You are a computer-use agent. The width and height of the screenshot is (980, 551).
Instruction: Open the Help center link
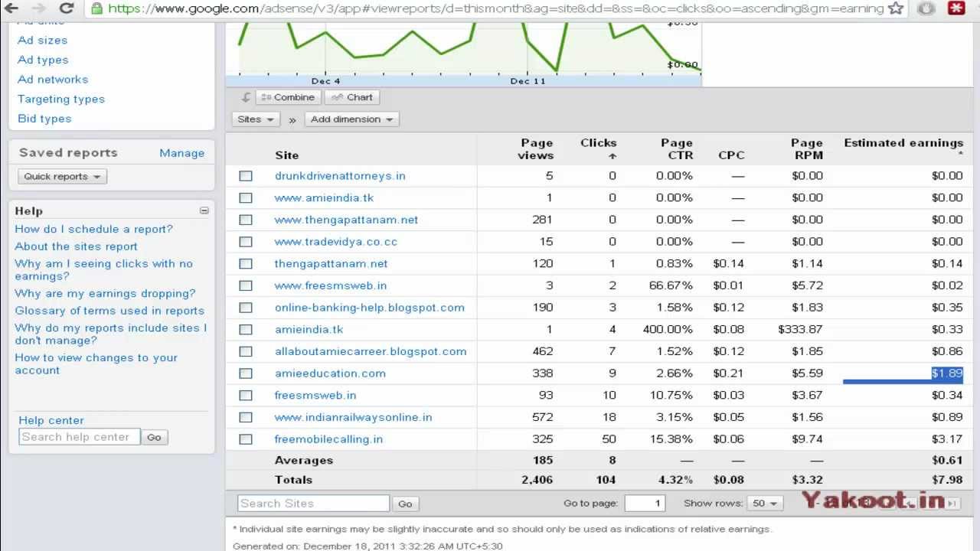pos(51,420)
